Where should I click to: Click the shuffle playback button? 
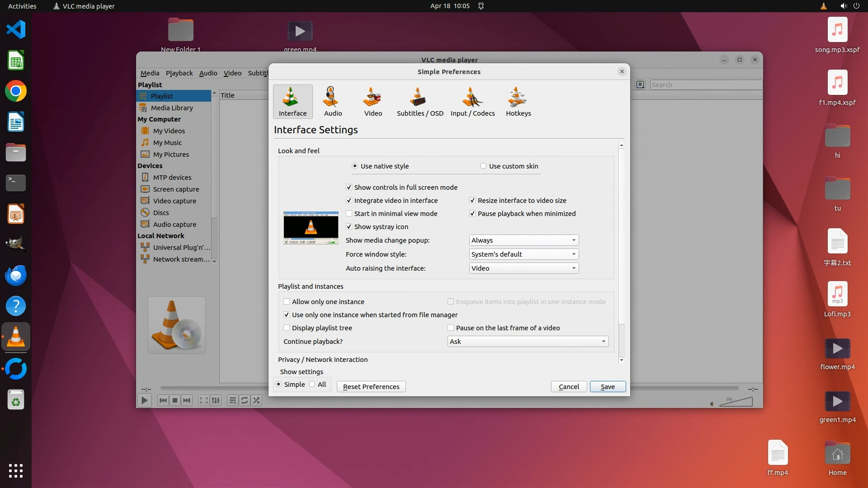[x=256, y=400]
